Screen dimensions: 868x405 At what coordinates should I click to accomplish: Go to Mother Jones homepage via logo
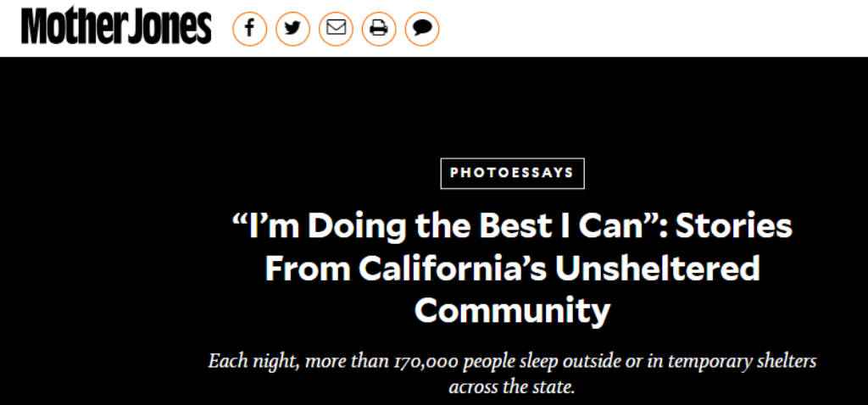(x=116, y=27)
